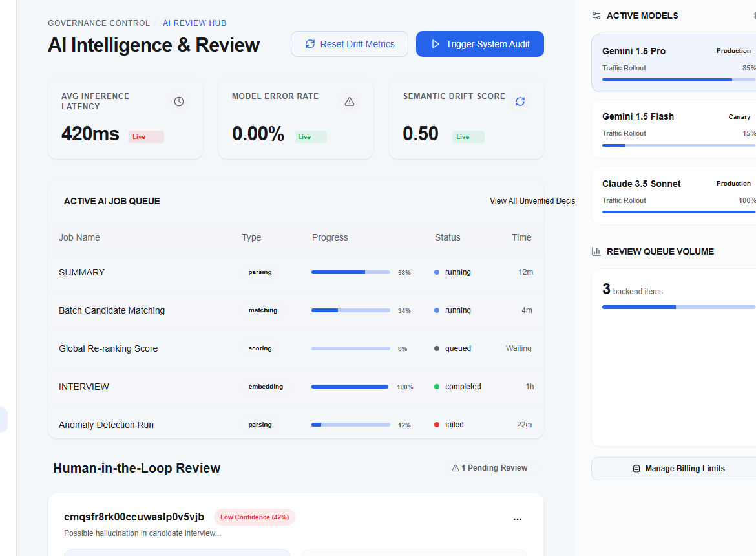Click Possible hallucination in candidate interview text
This screenshot has width=756, height=556.
point(143,533)
